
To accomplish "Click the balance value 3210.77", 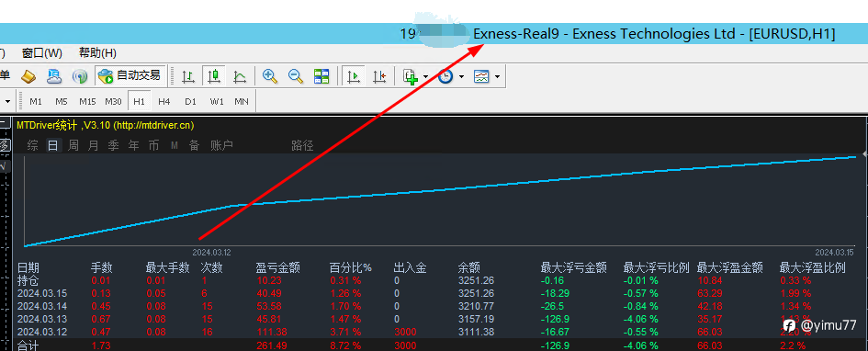I will tap(476, 306).
